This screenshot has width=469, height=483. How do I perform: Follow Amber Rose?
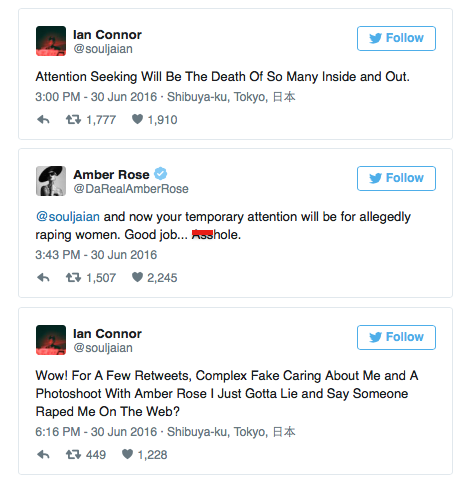[x=396, y=178]
